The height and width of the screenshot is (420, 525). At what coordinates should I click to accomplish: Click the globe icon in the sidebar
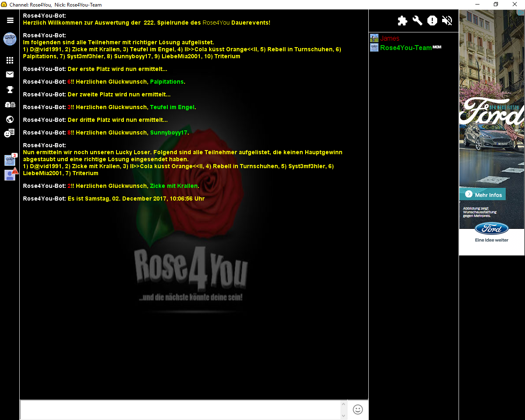(x=10, y=119)
